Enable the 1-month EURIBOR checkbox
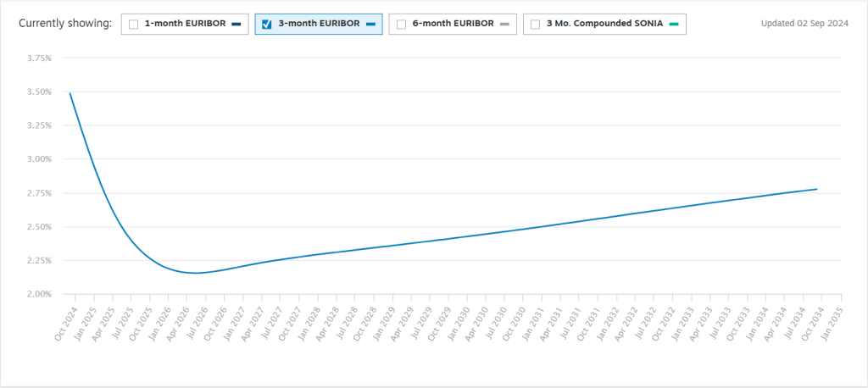868x388 pixels. tap(133, 25)
